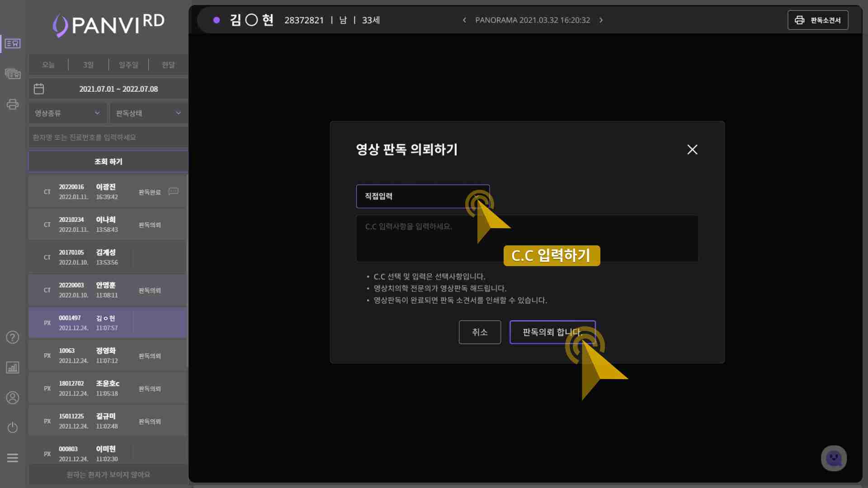Select the 일주일 date filter tab
This screenshot has height=488, width=868.
pyautogui.click(x=128, y=65)
